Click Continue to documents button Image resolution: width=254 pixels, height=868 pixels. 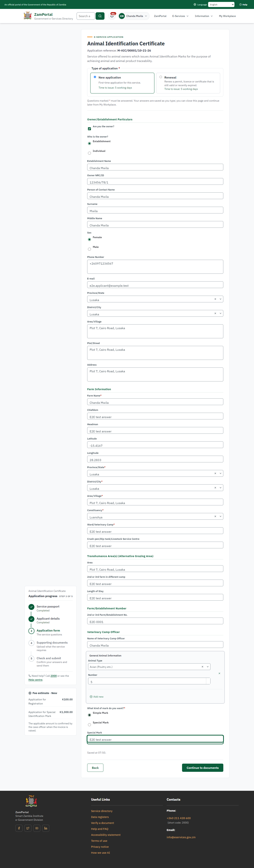tap(202, 768)
